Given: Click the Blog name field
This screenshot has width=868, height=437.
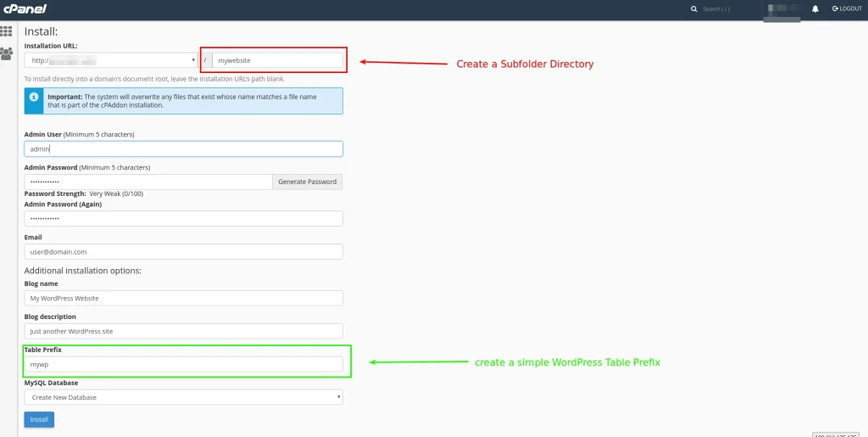Looking at the screenshot, I should [183, 298].
